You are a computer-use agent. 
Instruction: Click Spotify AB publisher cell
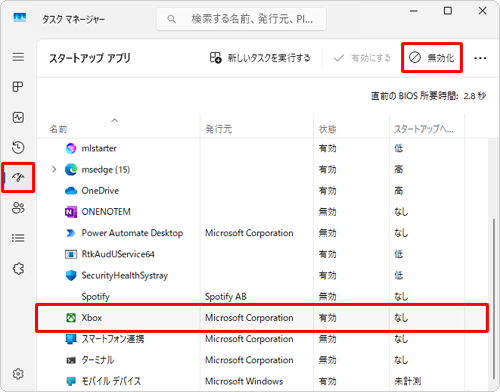point(226,297)
